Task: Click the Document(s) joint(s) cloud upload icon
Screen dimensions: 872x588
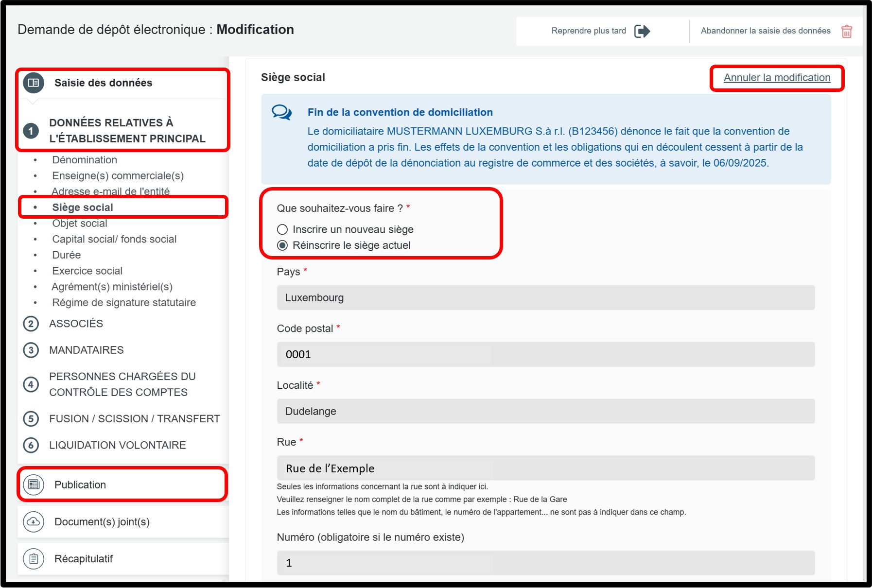Action: [x=34, y=521]
